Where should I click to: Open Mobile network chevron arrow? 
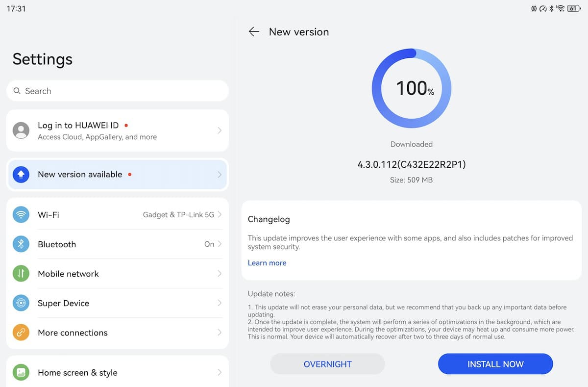220,274
